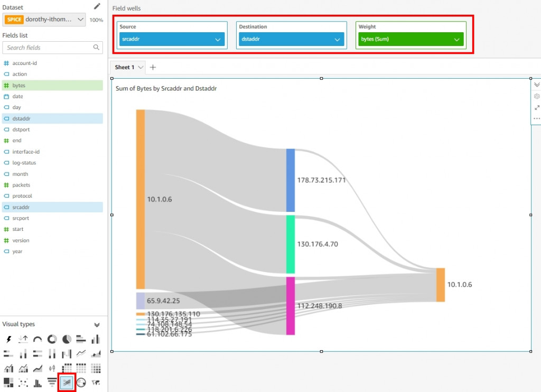
Task: Click the magenta 112.248.190.8 node bar
Action: [x=291, y=306]
